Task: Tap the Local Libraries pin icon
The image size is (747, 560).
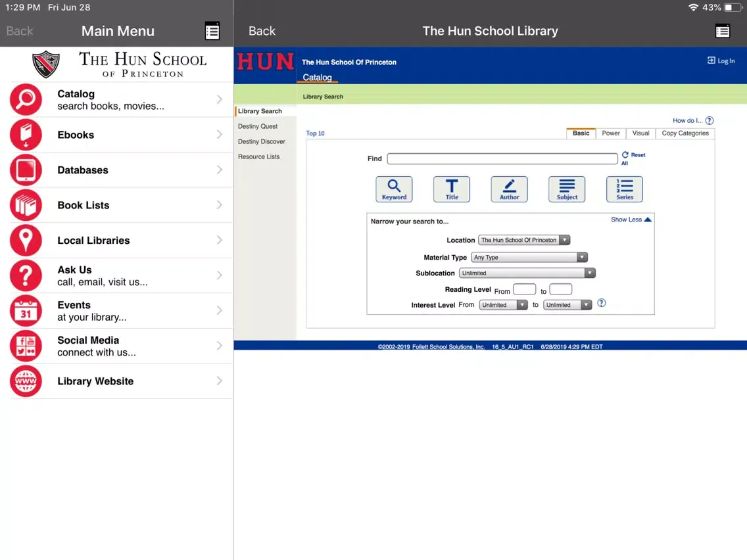Action: (26, 241)
